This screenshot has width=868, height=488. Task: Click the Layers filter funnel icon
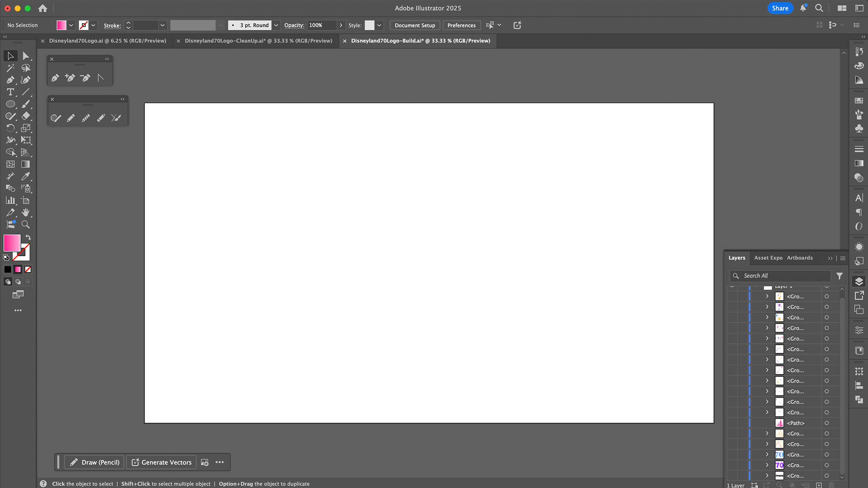point(840,276)
